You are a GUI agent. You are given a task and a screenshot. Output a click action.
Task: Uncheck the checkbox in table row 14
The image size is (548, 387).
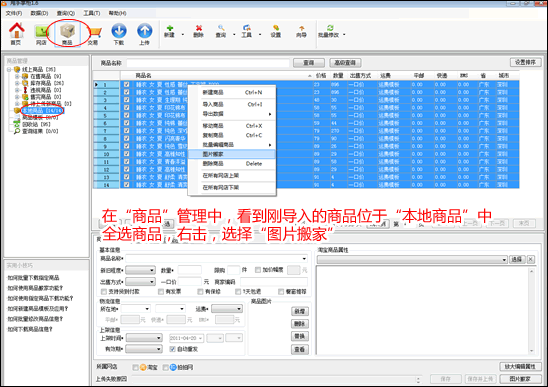(x=127, y=185)
